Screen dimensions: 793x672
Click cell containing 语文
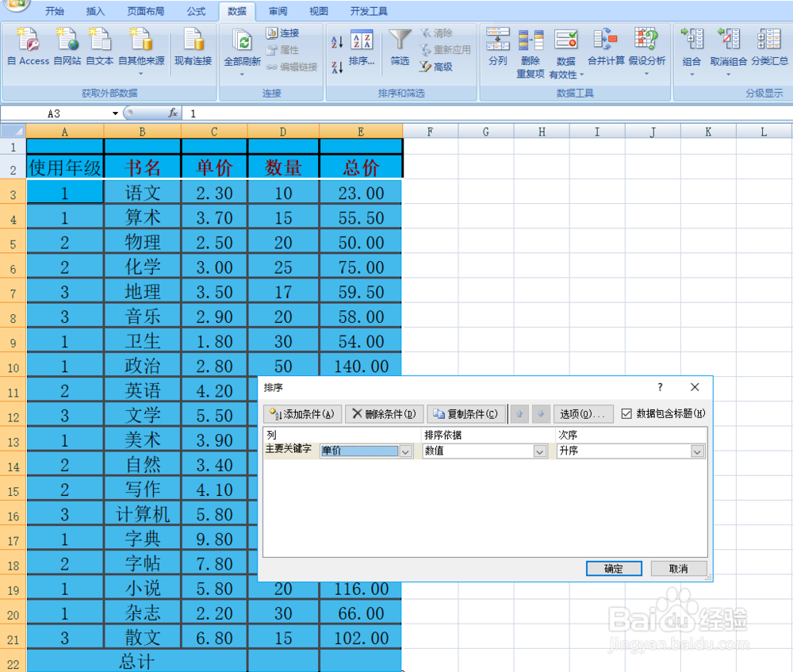click(143, 193)
